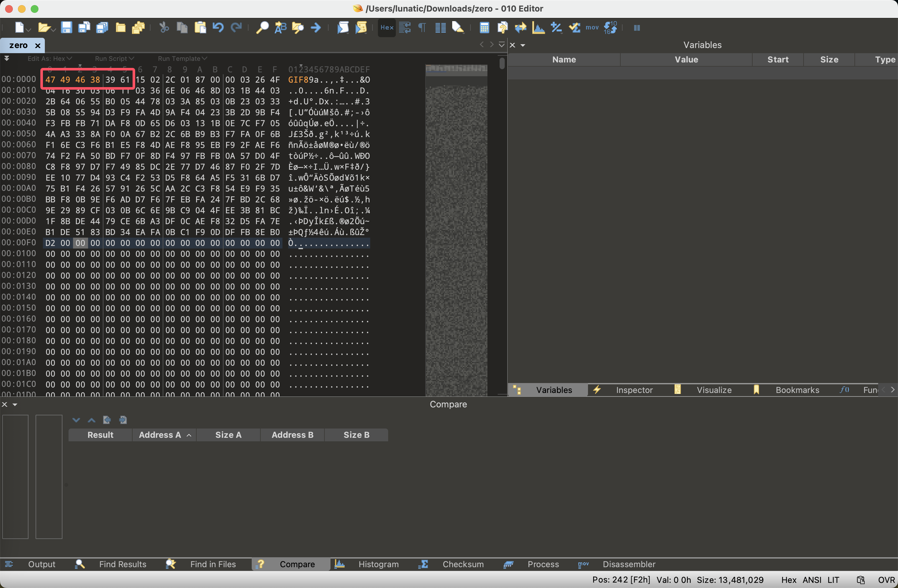Click the hex editor vertical scrollbar handle
The height and width of the screenshot is (588, 898).
[502, 63]
